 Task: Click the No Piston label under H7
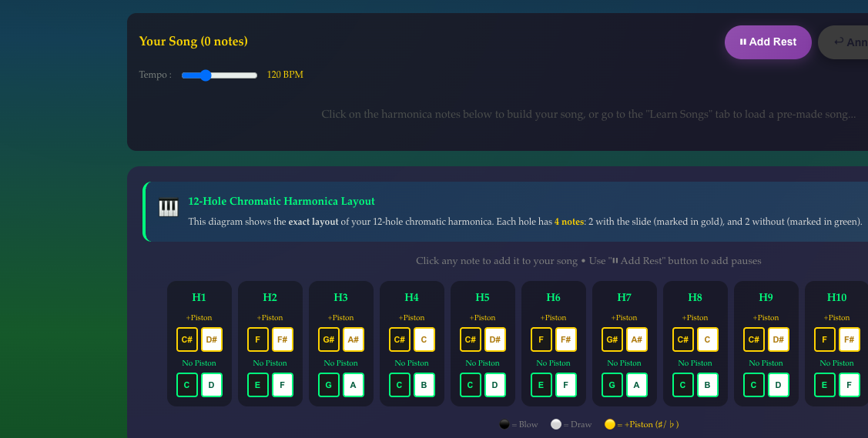(625, 363)
